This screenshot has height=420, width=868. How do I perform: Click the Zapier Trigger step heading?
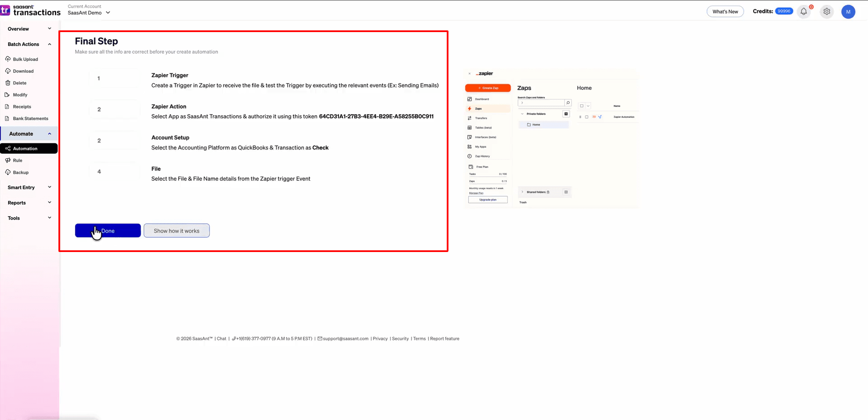[x=170, y=75]
